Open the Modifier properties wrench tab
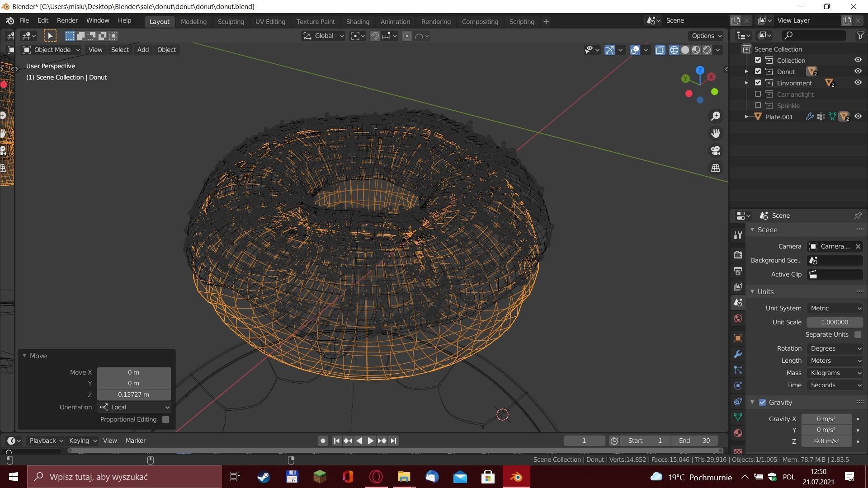The height and width of the screenshot is (488, 868). pyautogui.click(x=738, y=354)
